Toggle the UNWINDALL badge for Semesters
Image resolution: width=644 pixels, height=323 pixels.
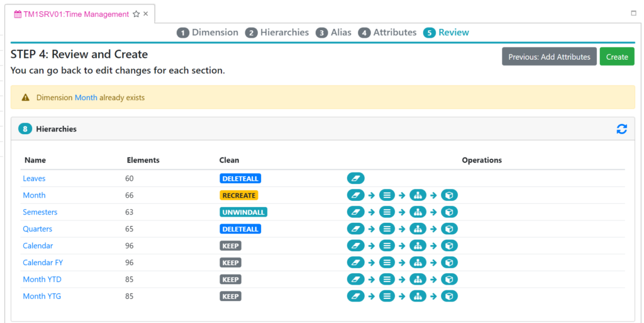click(x=243, y=212)
